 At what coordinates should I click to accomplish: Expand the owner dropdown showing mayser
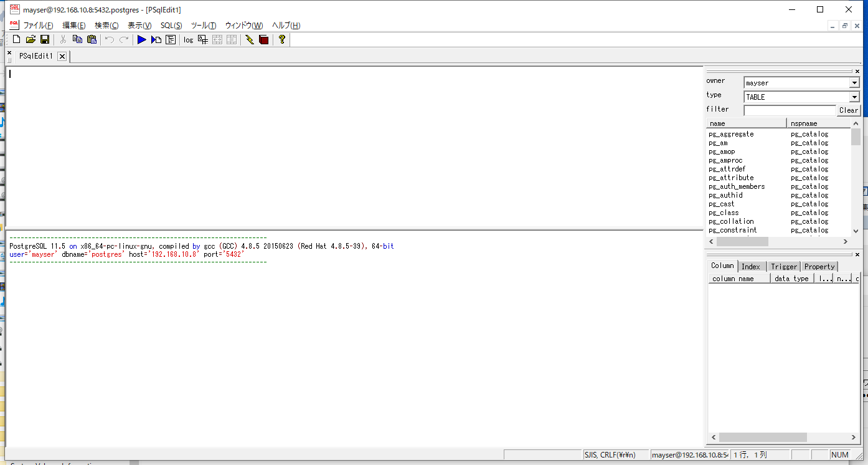tap(854, 83)
